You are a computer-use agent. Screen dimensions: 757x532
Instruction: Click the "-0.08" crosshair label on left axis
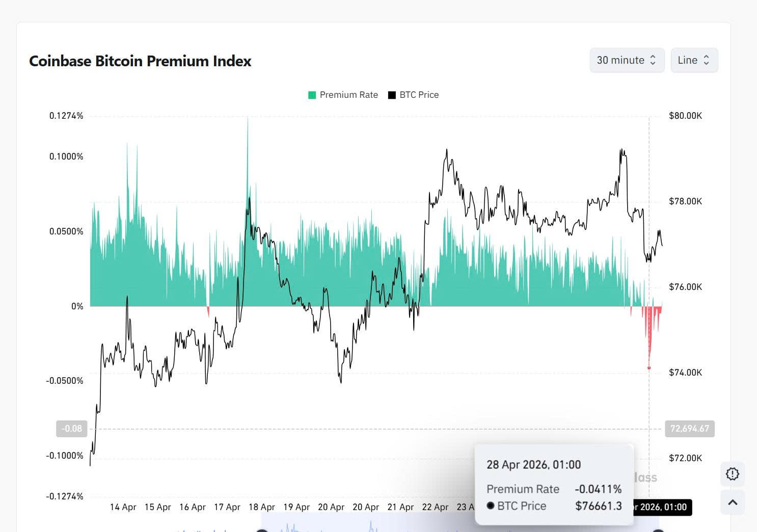click(71, 429)
